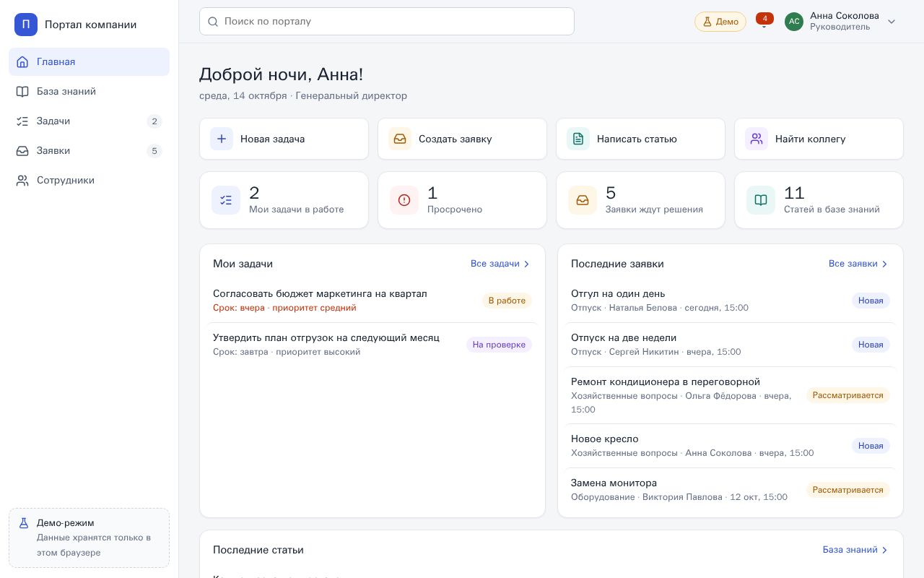Click the АС user avatar
Image resolution: width=924 pixels, height=578 pixels.
[x=794, y=22]
